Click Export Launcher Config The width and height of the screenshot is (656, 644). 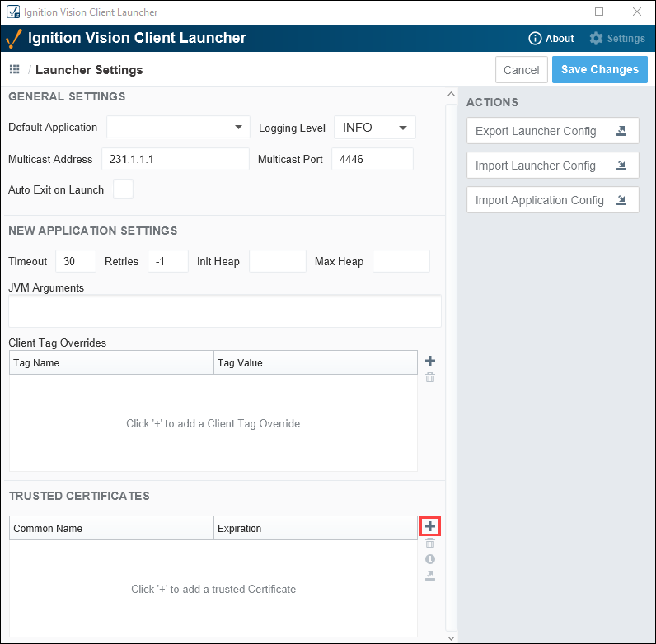pyautogui.click(x=553, y=131)
